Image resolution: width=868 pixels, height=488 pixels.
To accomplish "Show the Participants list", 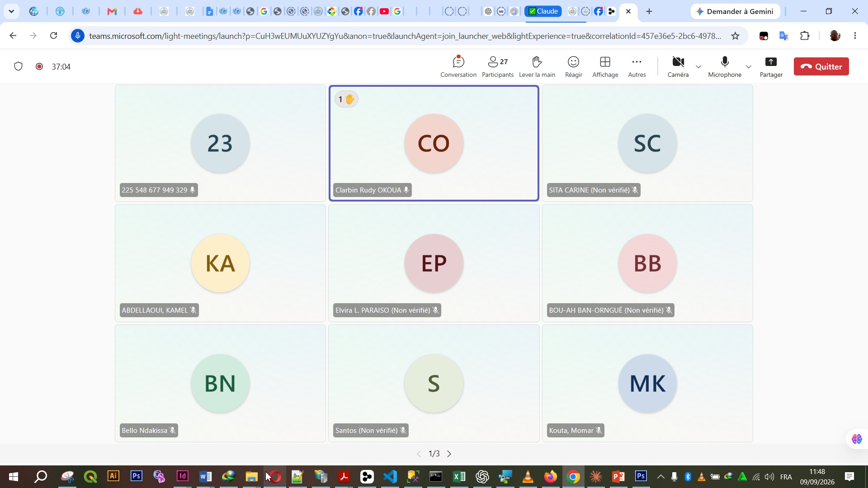I will click(497, 66).
